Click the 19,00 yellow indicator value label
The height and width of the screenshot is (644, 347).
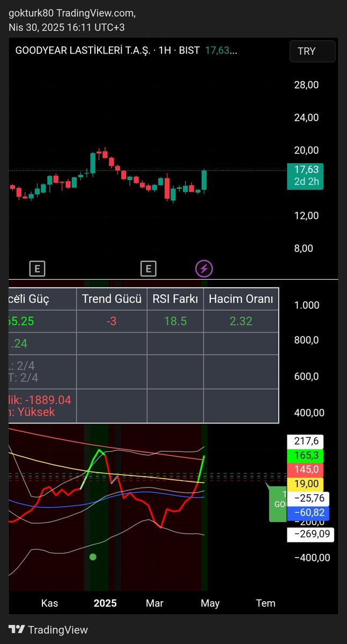pyautogui.click(x=305, y=484)
